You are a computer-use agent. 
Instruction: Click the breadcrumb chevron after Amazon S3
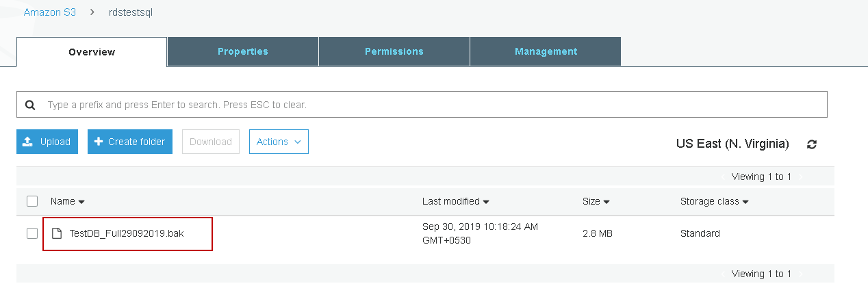tap(92, 12)
